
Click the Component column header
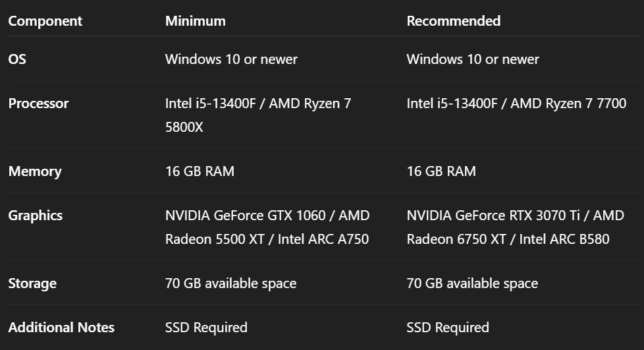[45, 21]
